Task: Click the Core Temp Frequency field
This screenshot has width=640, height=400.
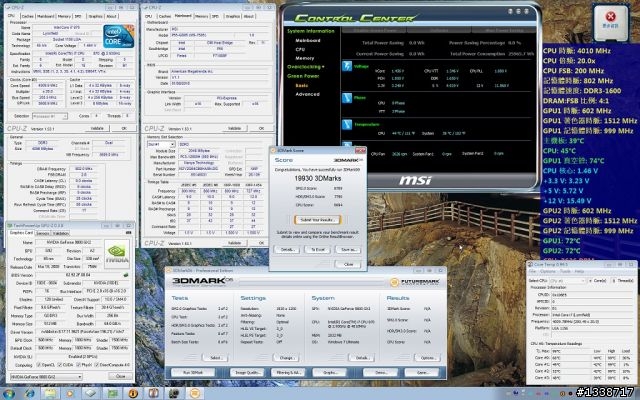Action: tap(591, 322)
